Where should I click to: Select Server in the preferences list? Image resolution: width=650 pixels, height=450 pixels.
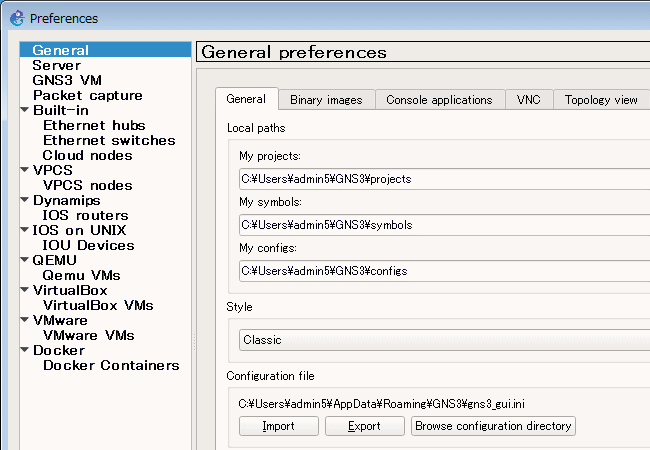pos(56,65)
